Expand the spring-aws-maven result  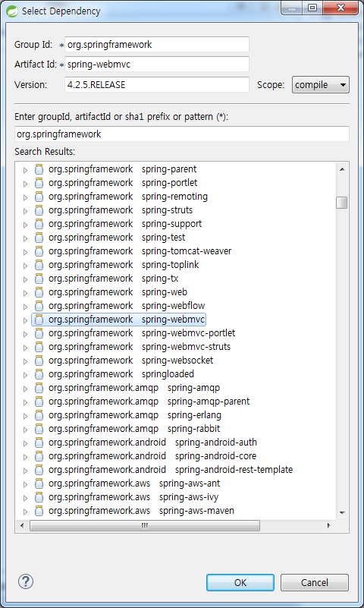(26, 512)
